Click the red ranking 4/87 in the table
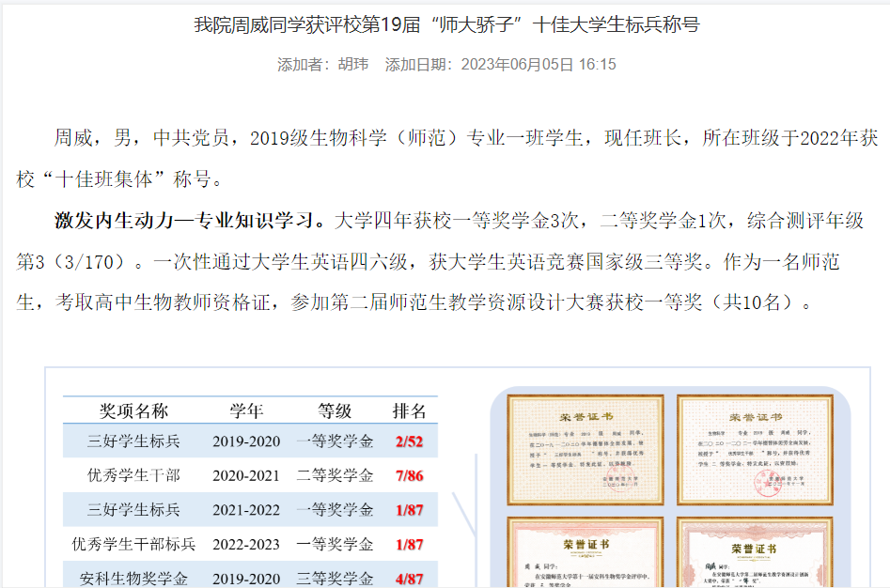The image size is (890, 588). coord(409,579)
